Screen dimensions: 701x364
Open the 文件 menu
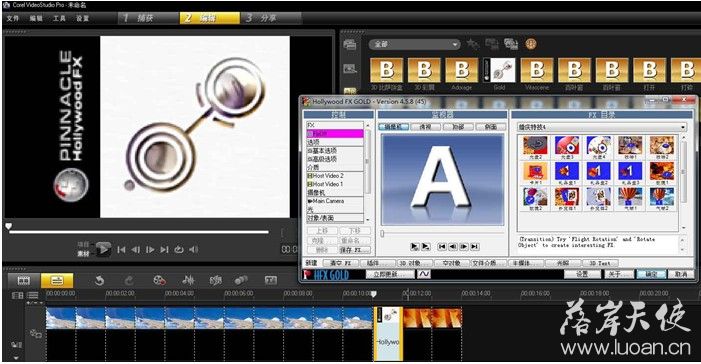tap(13, 18)
